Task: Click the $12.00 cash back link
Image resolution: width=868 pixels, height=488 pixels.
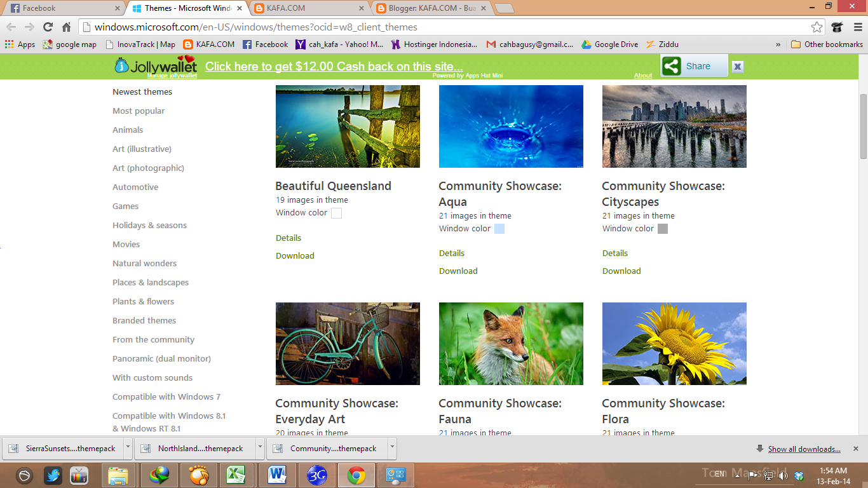Action: click(334, 67)
